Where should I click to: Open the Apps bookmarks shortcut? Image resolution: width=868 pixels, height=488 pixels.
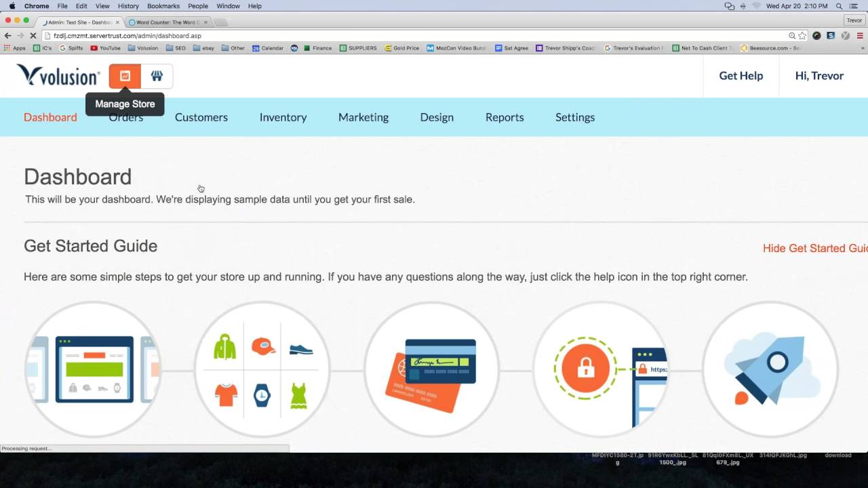14,48
